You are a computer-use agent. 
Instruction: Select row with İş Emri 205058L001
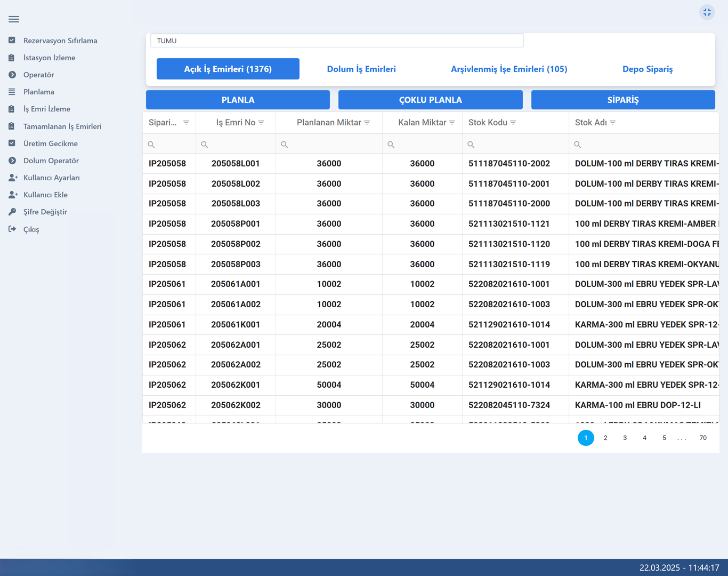click(431, 164)
